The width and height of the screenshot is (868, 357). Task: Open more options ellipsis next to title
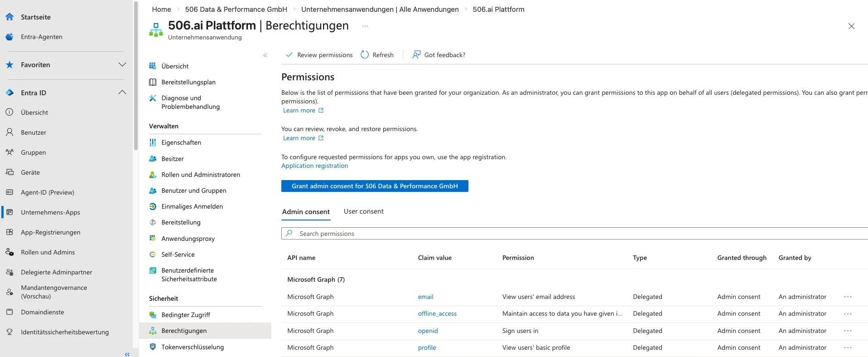pyautogui.click(x=365, y=26)
